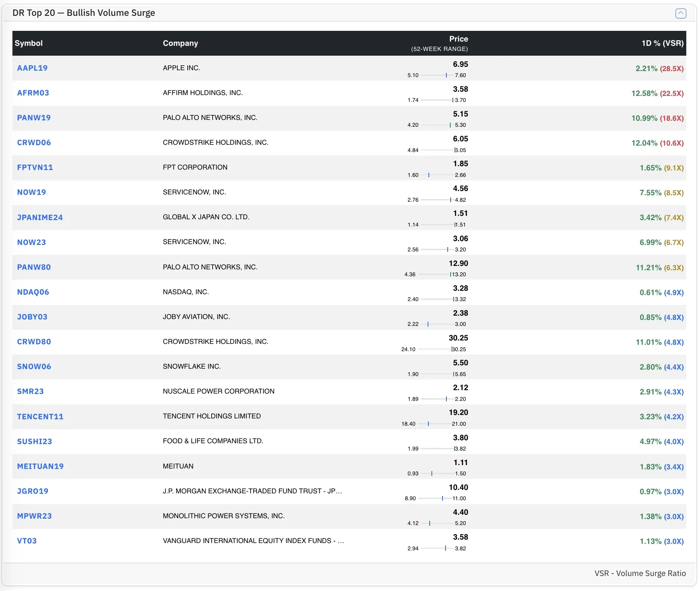The width and height of the screenshot is (700, 591).
Task: Open the AAPL19 symbol link
Action: tap(32, 68)
